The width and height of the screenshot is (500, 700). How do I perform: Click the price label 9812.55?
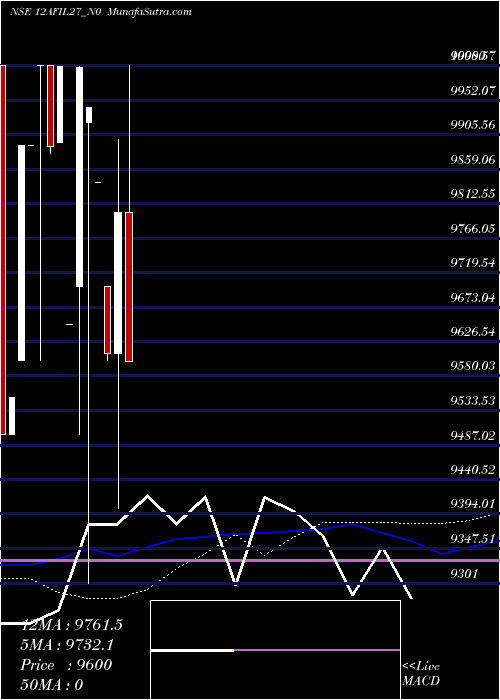coord(473,194)
